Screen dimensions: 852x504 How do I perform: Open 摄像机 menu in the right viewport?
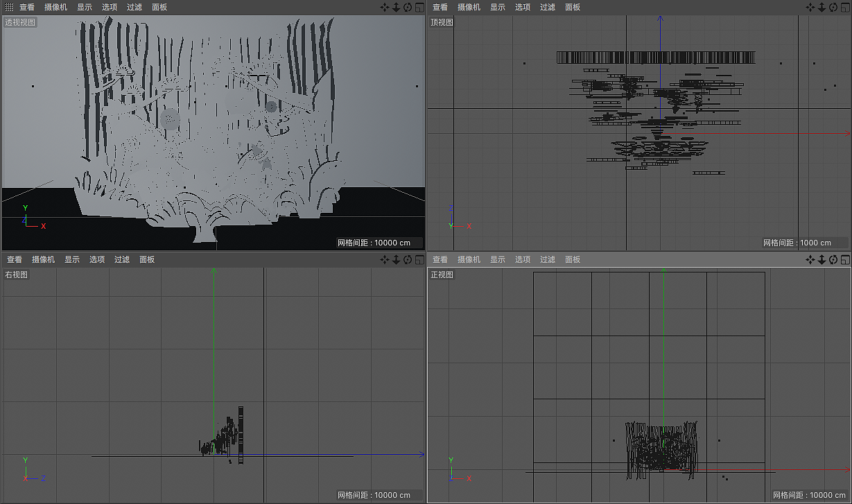tap(44, 260)
